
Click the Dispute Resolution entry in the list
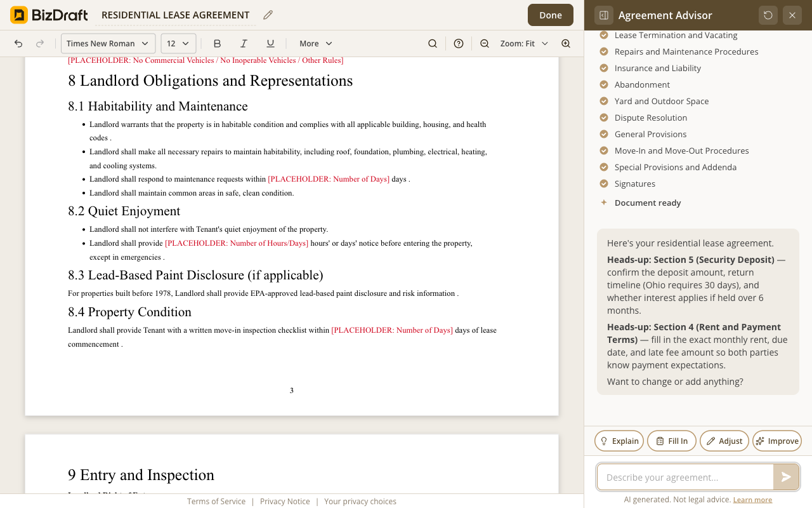pos(651,118)
